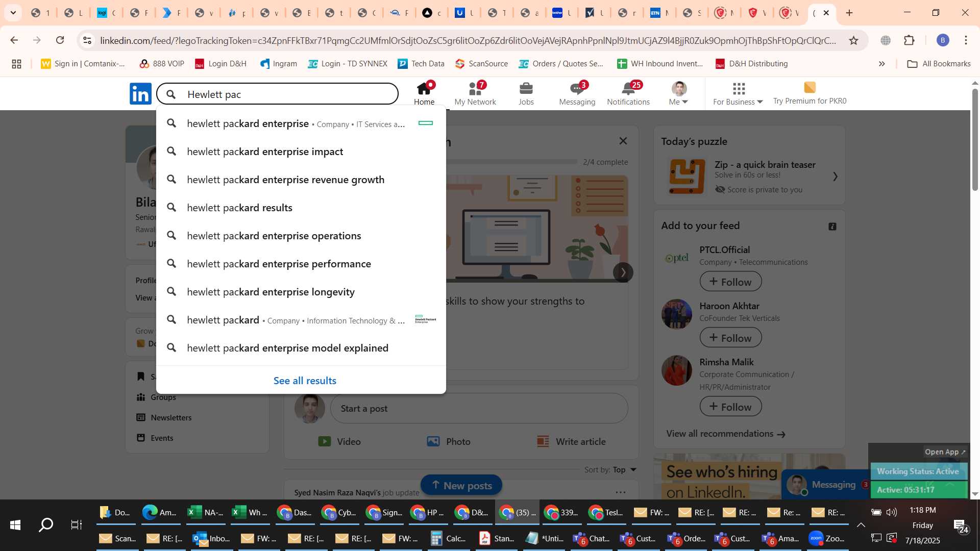This screenshot has height=551, width=980.
Task: Open the Login D&H bookmark
Action: 220,64
